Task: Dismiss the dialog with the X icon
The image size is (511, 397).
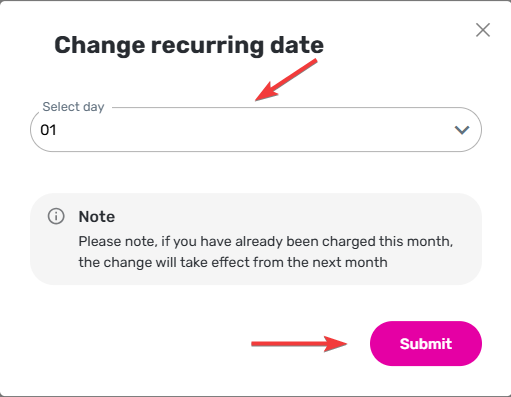Action: click(x=483, y=30)
